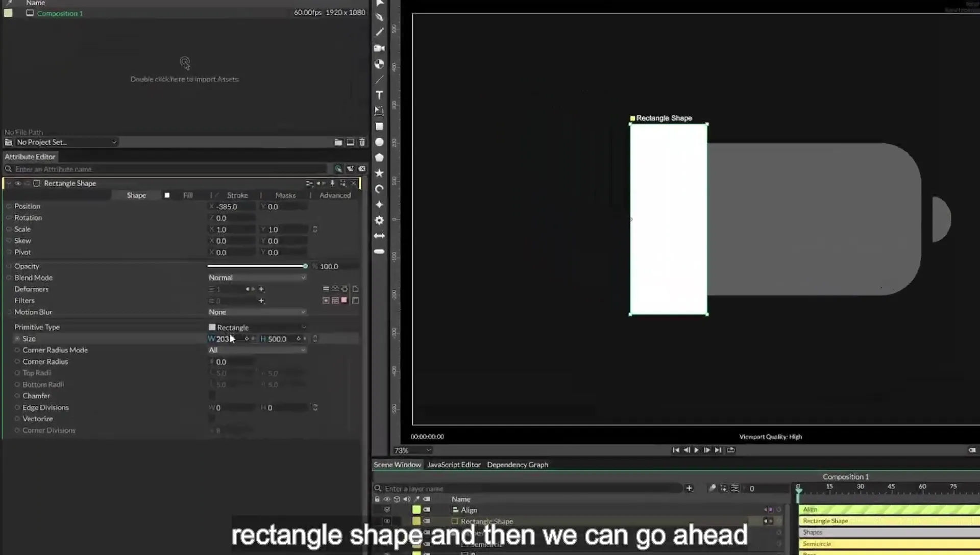The width and height of the screenshot is (980, 555).
Task: Click the trash icon in Assets panel
Action: tap(362, 142)
